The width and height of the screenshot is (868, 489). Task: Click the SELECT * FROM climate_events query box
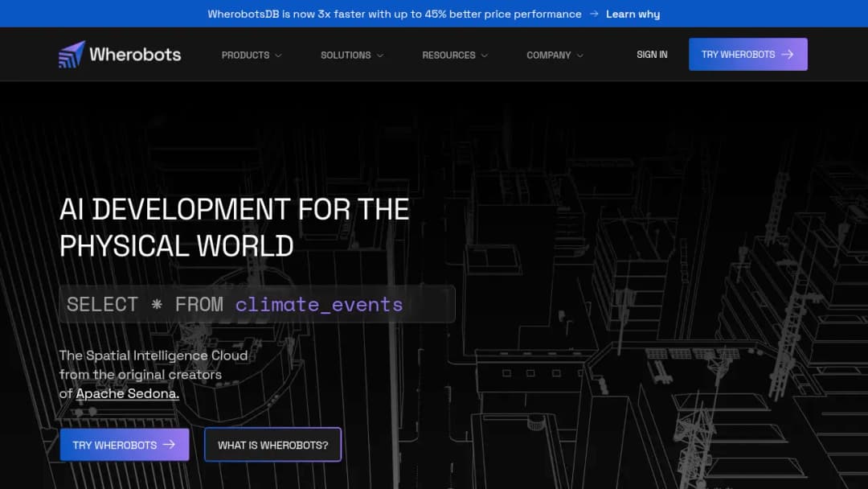click(257, 304)
